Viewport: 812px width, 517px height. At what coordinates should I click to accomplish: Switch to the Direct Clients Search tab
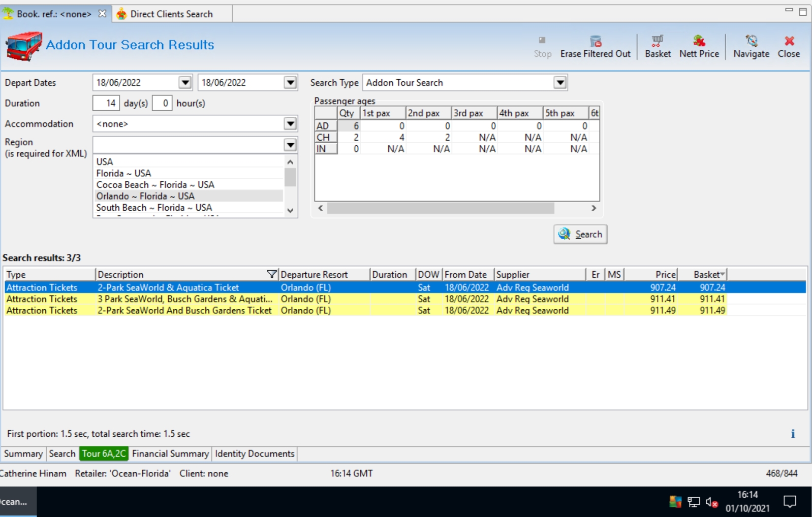coord(171,14)
